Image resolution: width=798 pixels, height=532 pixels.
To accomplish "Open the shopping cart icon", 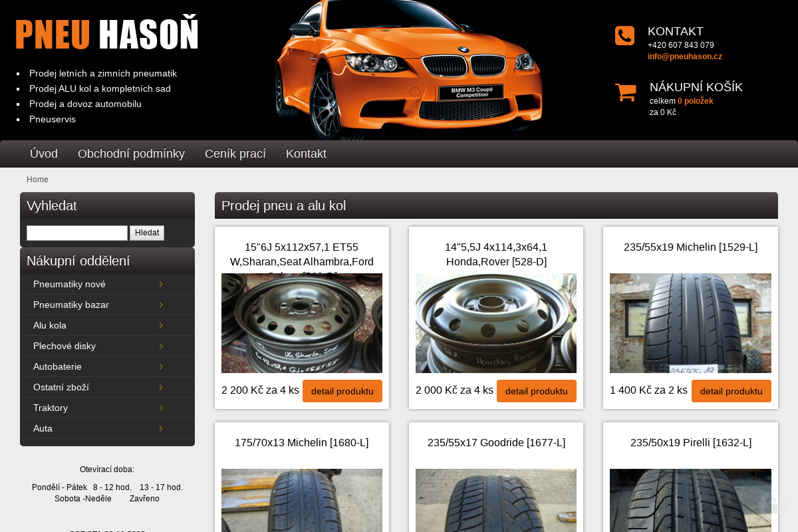I will [625, 92].
